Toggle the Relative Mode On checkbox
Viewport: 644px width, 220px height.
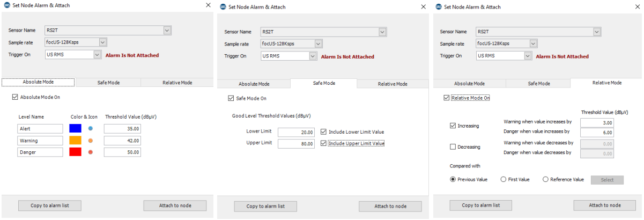(x=447, y=98)
